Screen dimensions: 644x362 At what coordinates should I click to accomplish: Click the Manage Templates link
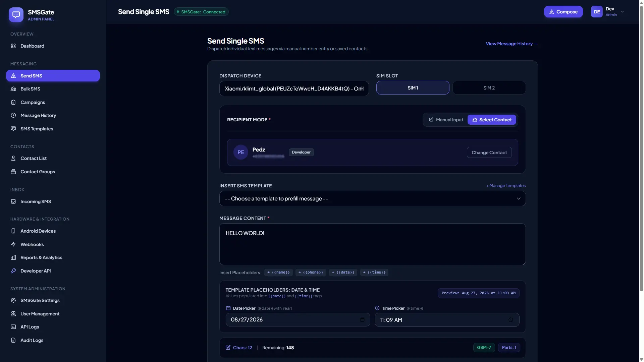pyautogui.click(x=506, y=186)
